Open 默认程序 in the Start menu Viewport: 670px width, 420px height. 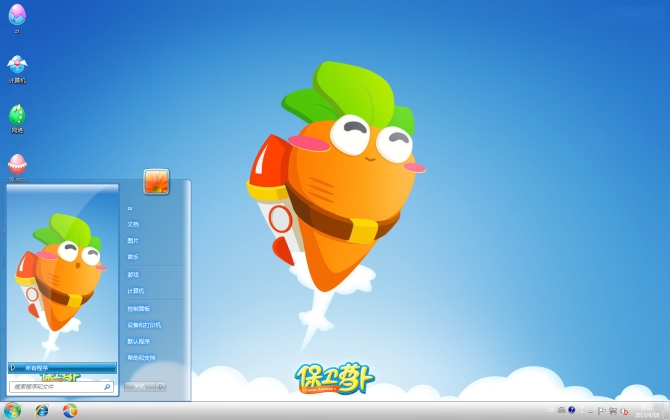tap(138, 341)
